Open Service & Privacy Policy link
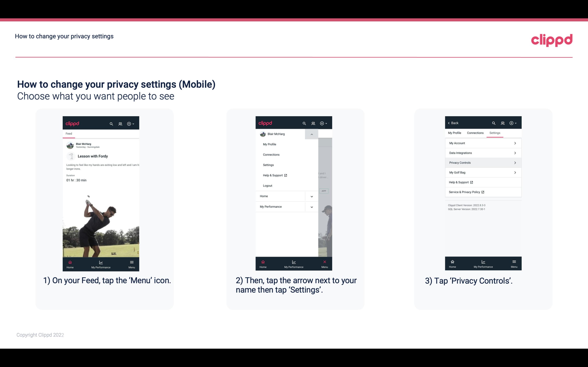The width and height of the screenshot is (588, 367). pyautogui.click(x=464, y=192)
